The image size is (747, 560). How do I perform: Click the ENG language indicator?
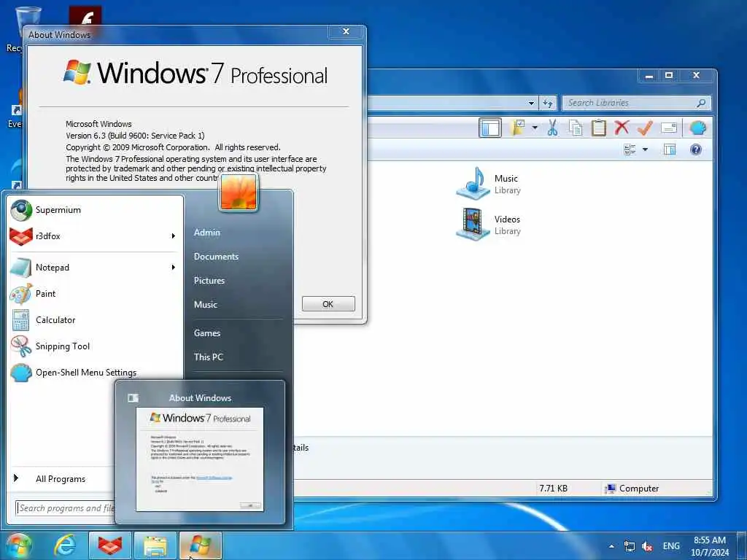pos(671,546)
